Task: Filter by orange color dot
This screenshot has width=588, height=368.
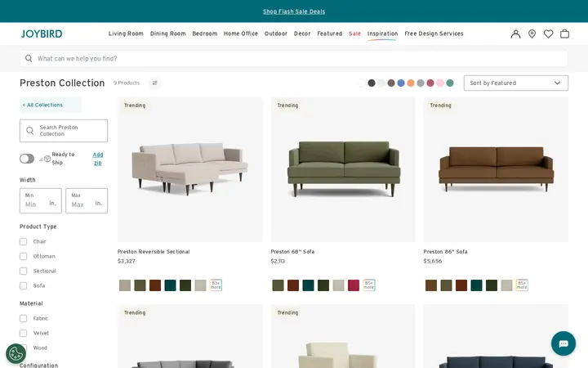Action: [411, 83]
